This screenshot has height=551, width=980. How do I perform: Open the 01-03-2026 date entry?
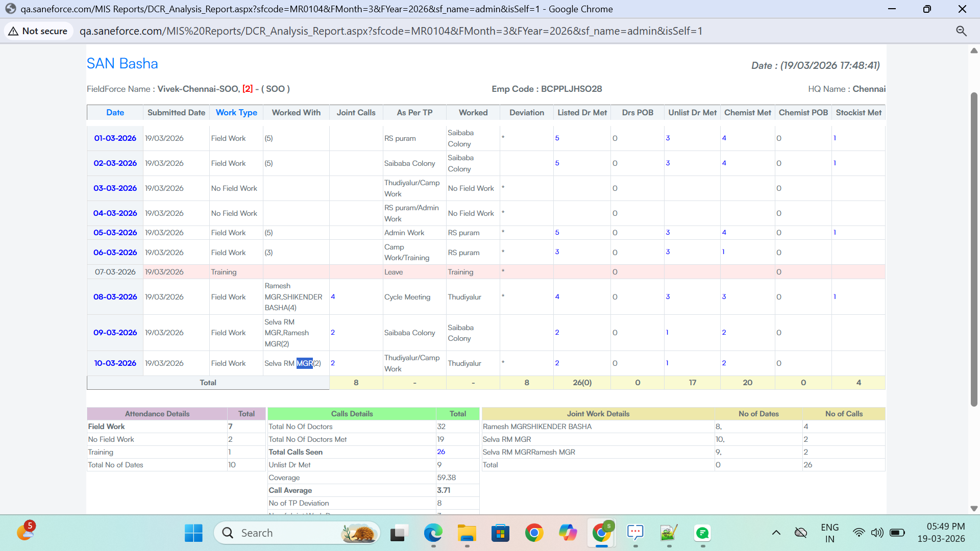[115, 138]
